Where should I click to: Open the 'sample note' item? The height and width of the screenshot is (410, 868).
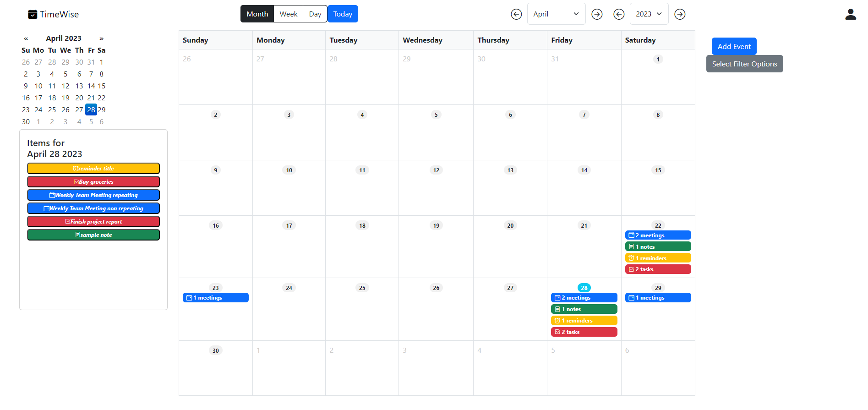pos(93,235)
